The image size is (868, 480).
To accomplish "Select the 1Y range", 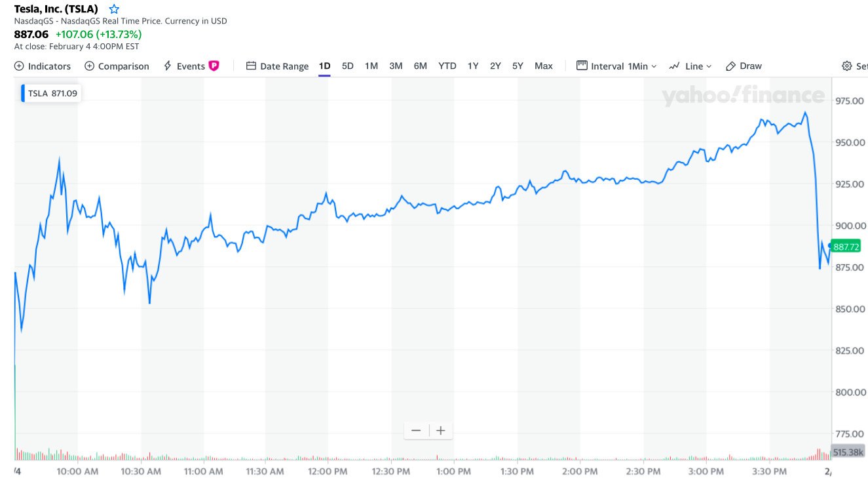I will 473,66.
